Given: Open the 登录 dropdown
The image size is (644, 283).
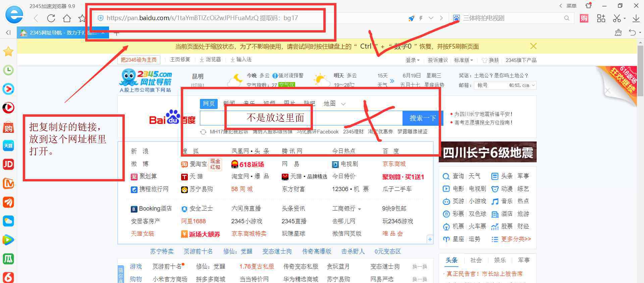Looking at the screenshot, I should pos(413,60).
